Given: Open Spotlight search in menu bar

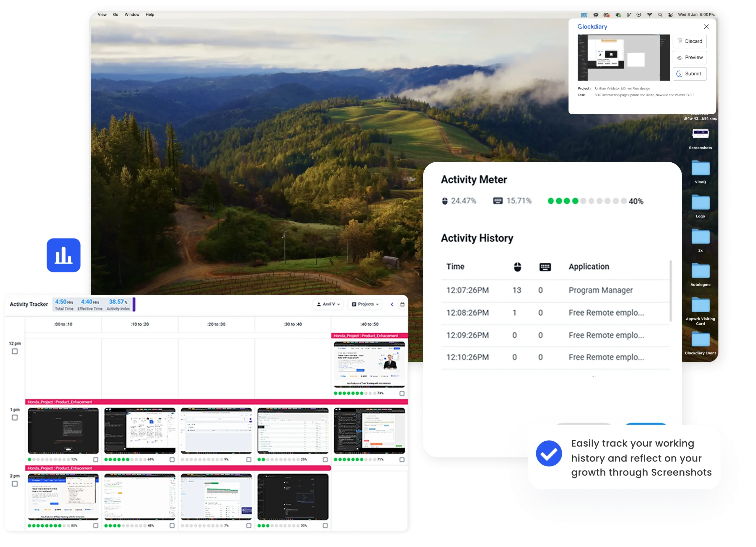Looking at the screenshot, I should point(660,15).
